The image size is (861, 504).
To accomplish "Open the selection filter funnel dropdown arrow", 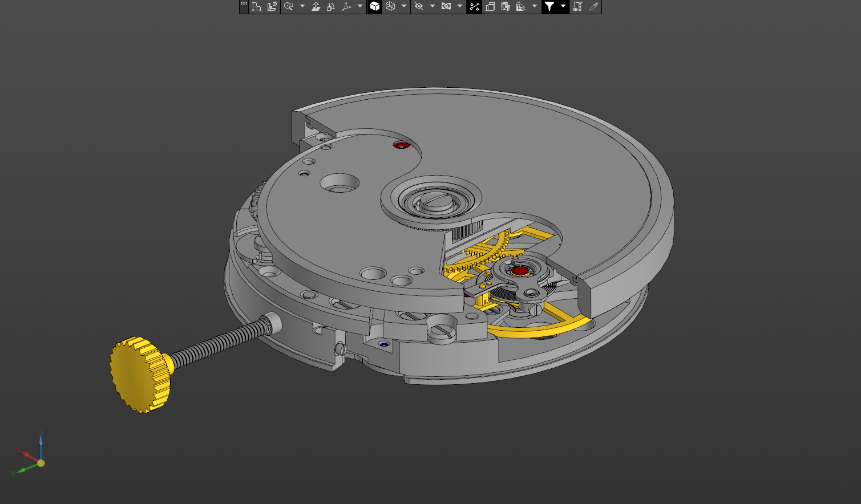I will coord(563,6).
